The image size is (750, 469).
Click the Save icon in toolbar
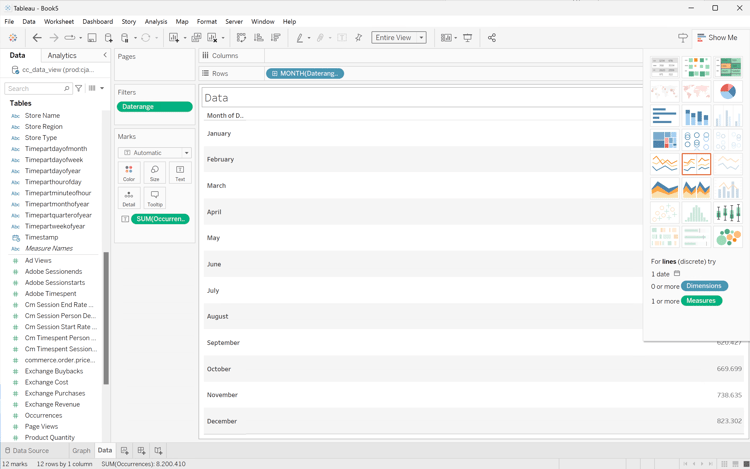[x=92, y=38]
